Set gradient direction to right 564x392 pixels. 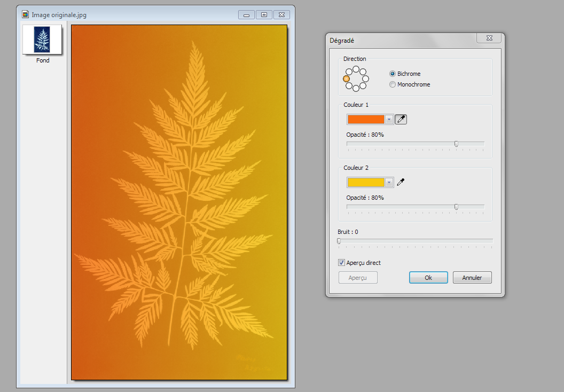(x=365, y=79)
